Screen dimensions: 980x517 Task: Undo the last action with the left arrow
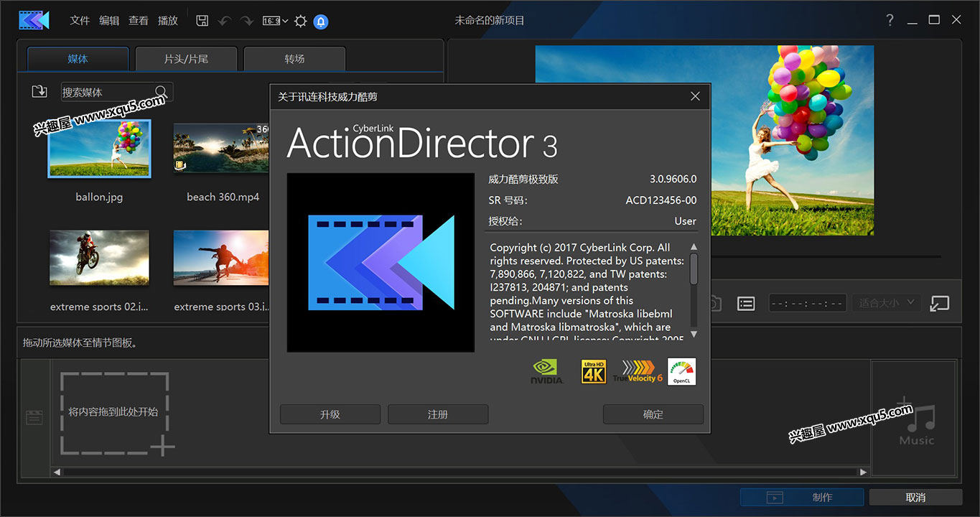click(224, 21)
